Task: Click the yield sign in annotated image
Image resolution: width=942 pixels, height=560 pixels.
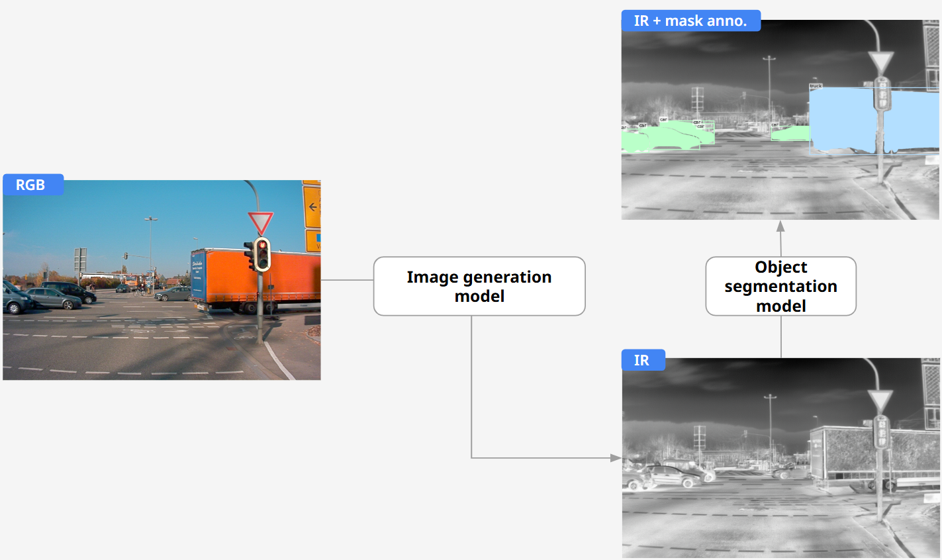Action: coord(881,63)
